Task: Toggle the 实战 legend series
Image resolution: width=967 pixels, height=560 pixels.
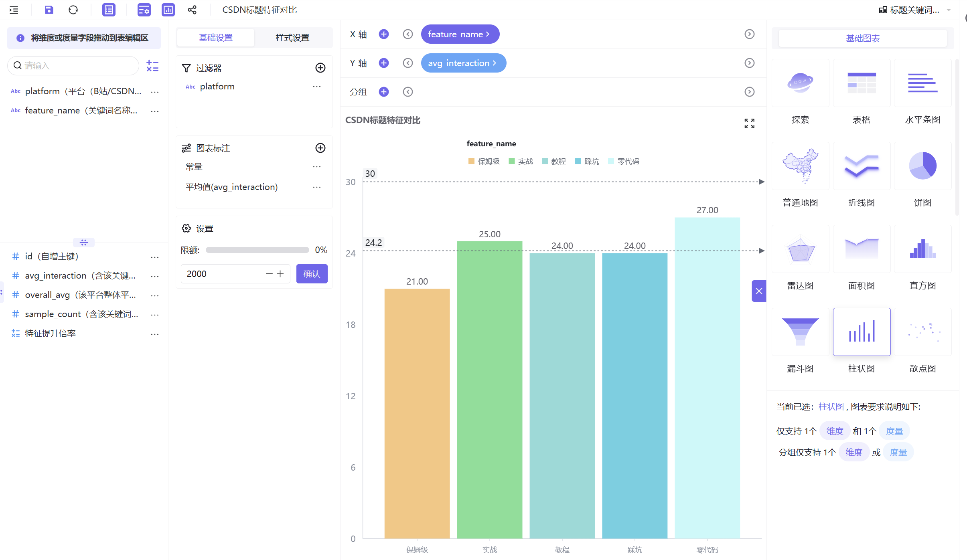Action: click(521, 161)
